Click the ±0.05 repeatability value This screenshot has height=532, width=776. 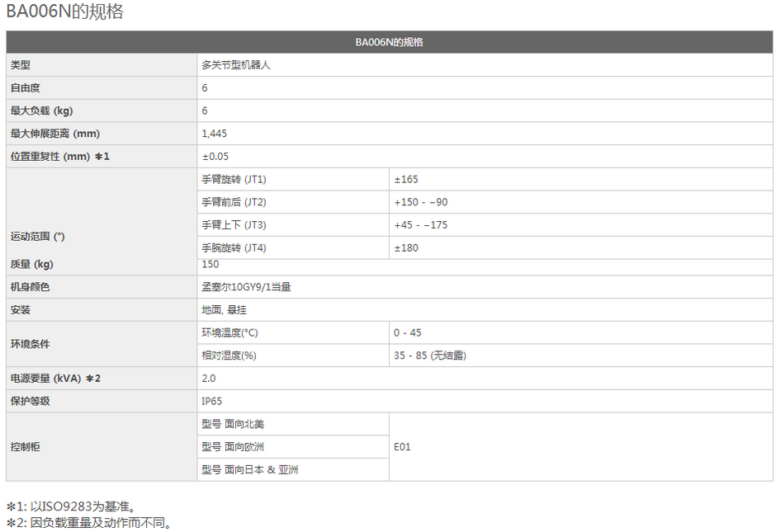pyautogui.click(x=215, y=156)
